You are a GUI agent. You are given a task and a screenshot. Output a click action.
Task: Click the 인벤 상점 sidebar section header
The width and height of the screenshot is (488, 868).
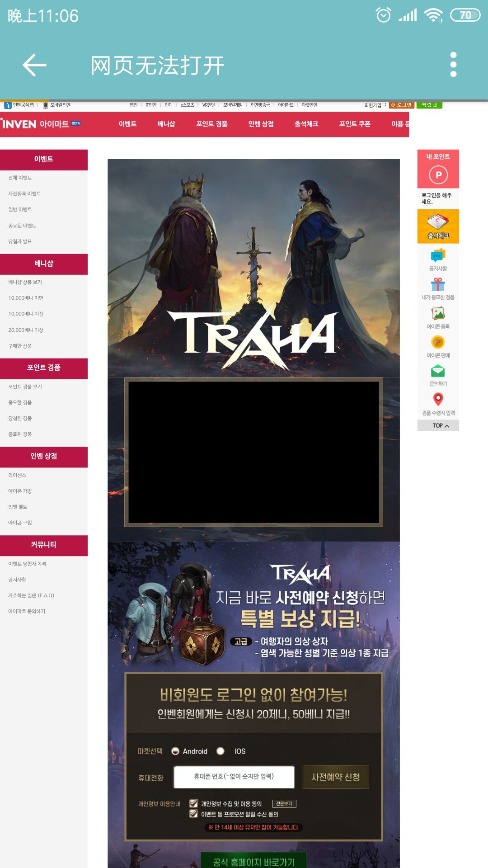click(44, 456)
